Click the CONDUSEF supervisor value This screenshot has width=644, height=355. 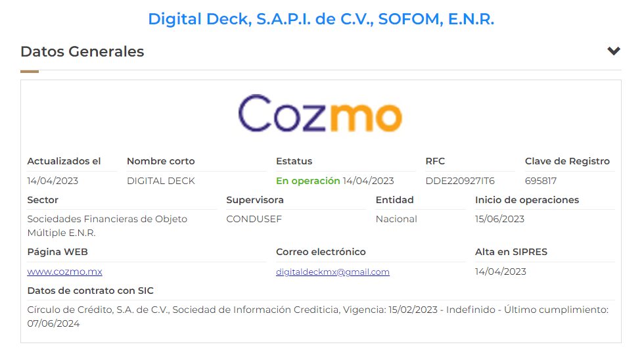pos(254,219)
